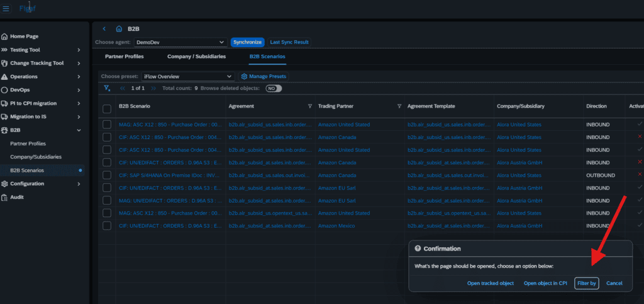Screen dimensions: 644x304
Task: Filter the Agreement column
Action: 310,106
